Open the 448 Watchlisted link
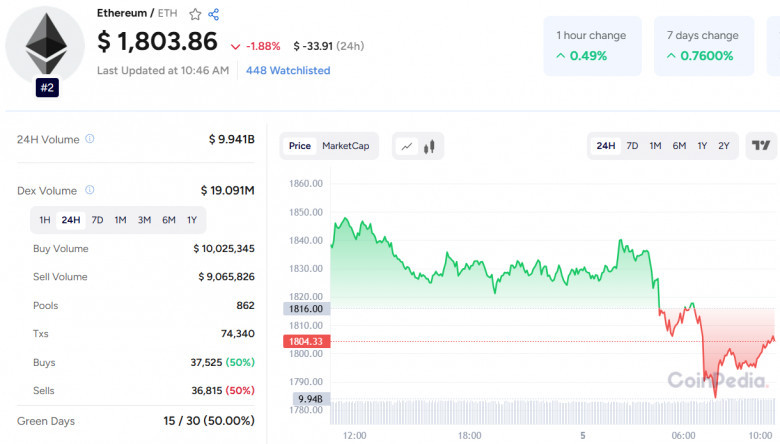Screen dimensions: 780x444 pos(288,71)
